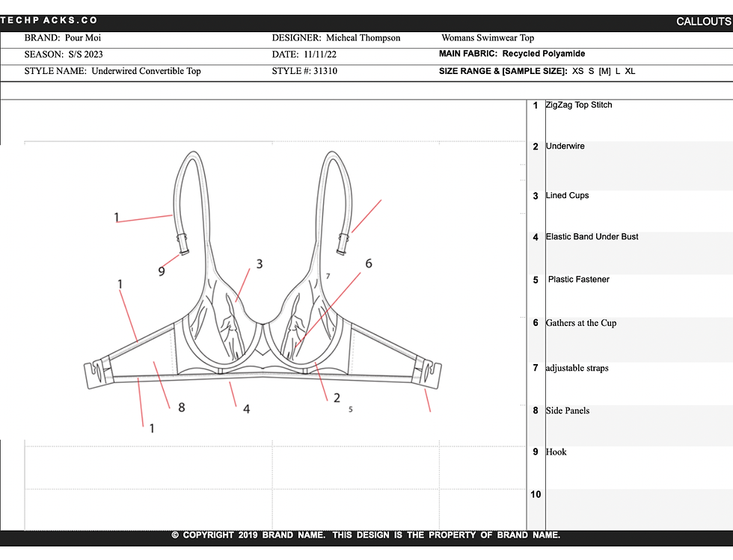Click the number 8 label under side panel
Viewport: 733px width, 560px height.
coord(182,407)
